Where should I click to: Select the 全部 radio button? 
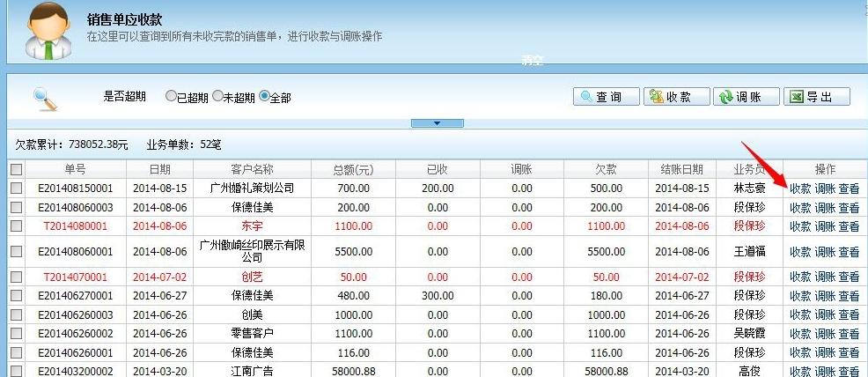tap(264, 97)
